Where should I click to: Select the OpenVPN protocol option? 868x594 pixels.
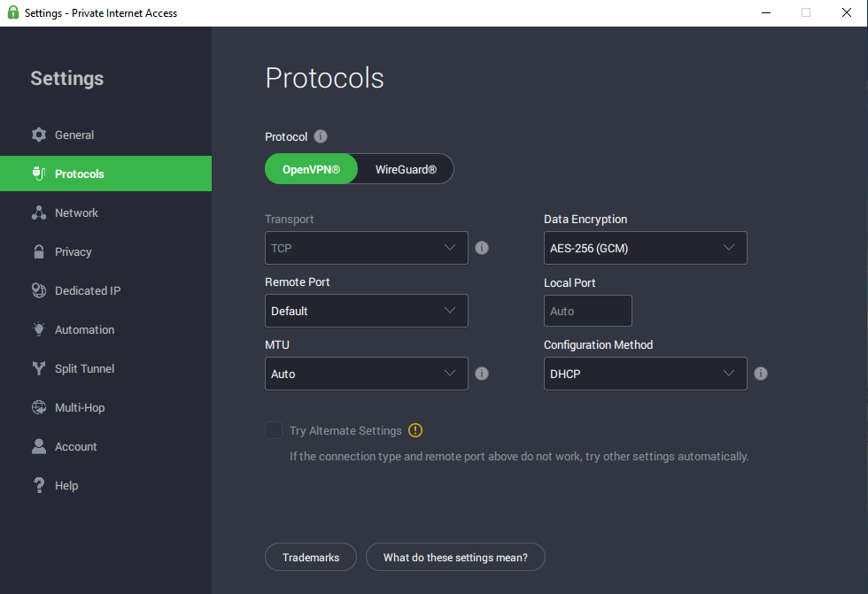click(x=311, y=169)
